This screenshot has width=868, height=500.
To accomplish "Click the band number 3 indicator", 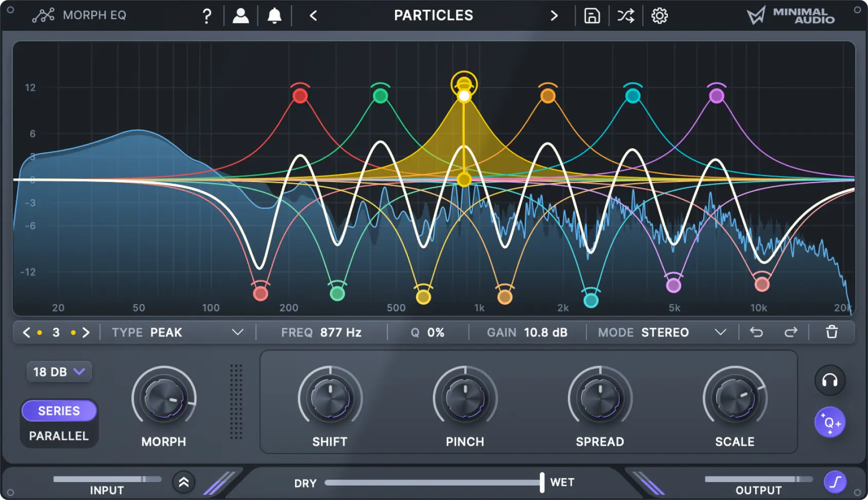I will pyautogui.click(x=56, y=332).
